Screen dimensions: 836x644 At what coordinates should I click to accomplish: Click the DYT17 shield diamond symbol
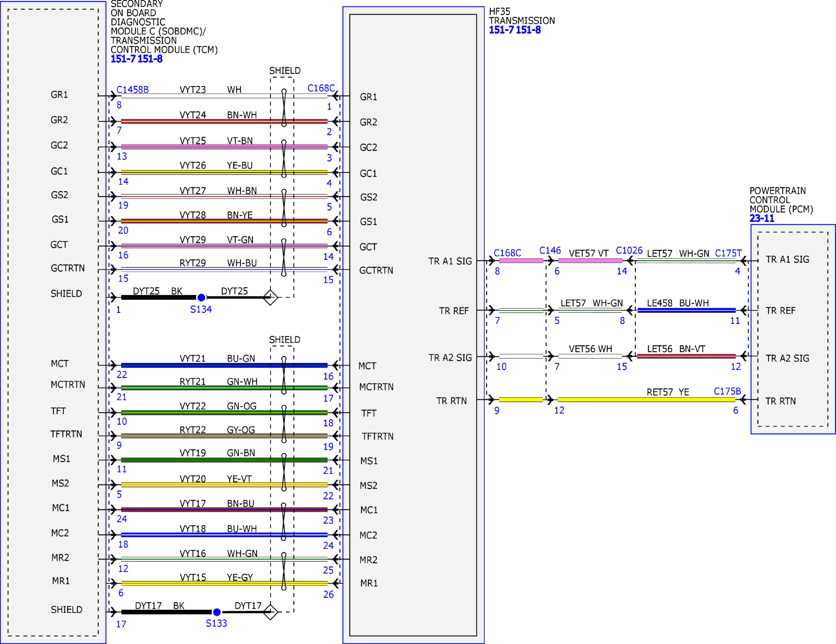(270, 612)
